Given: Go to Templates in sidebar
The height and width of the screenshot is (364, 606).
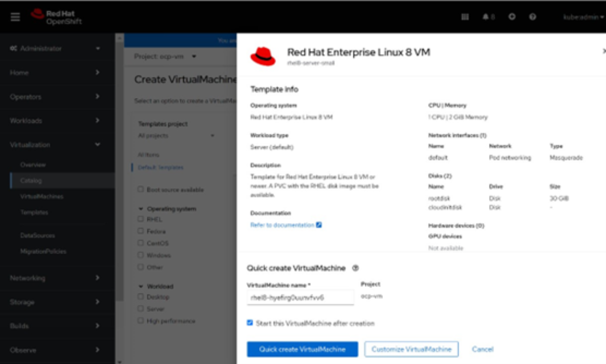Looking at the screenshot, I should click(34, 212).
